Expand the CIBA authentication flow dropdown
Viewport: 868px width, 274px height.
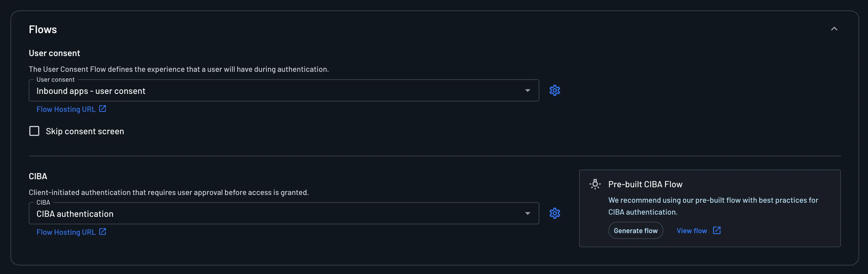tap(527, 213)
